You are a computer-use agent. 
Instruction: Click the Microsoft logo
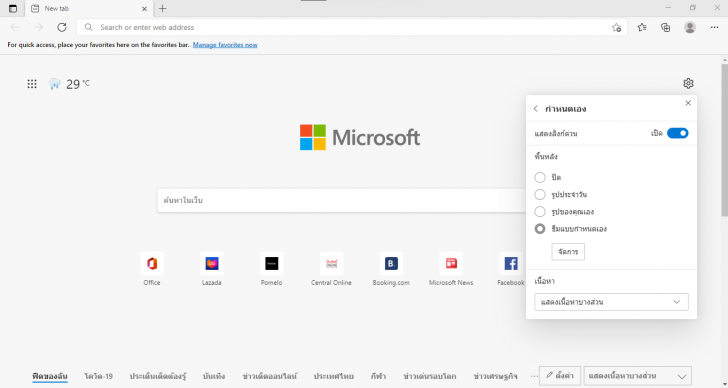[x=360, y=137]
